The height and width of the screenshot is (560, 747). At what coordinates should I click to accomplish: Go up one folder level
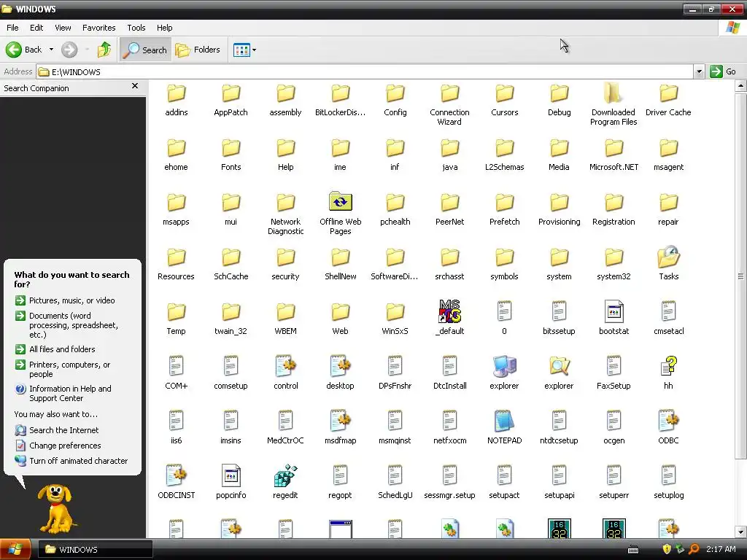click(x=104, y=50)
